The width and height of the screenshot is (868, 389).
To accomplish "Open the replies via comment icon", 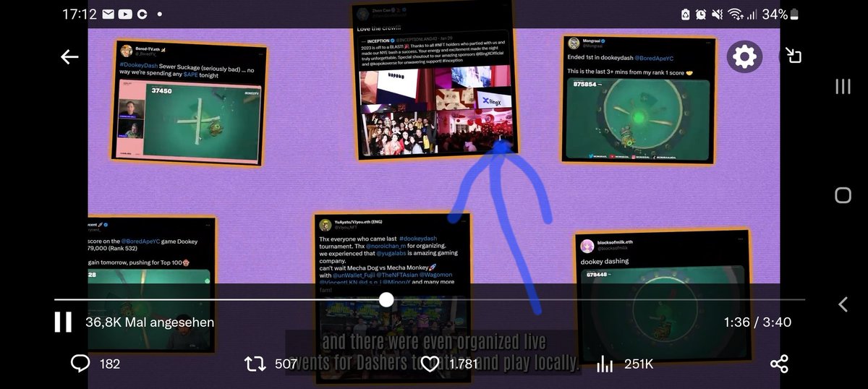I will (x=80, y=363).
